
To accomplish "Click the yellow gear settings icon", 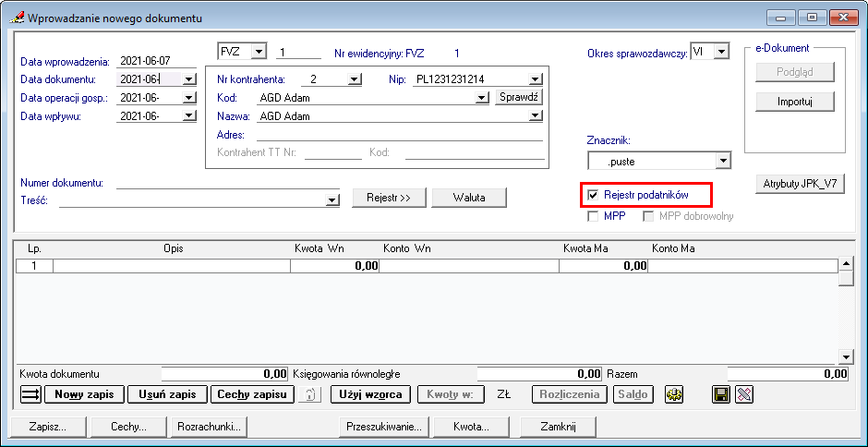I will (x=675, y=394).
